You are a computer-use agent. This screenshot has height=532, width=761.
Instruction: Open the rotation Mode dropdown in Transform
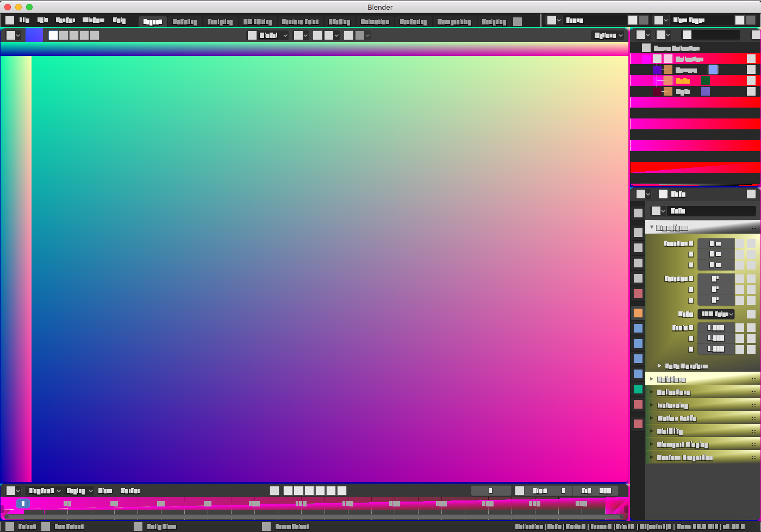click(x=716, y=314)
